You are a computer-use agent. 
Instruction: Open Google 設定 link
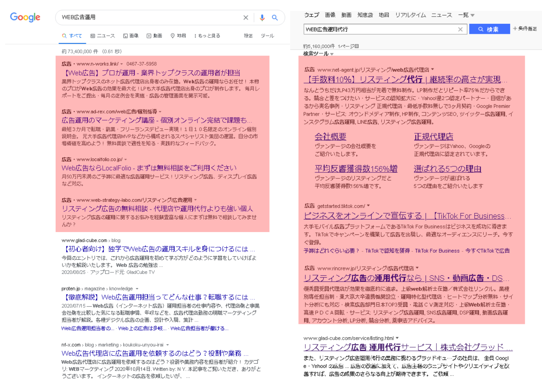point(248,36)
